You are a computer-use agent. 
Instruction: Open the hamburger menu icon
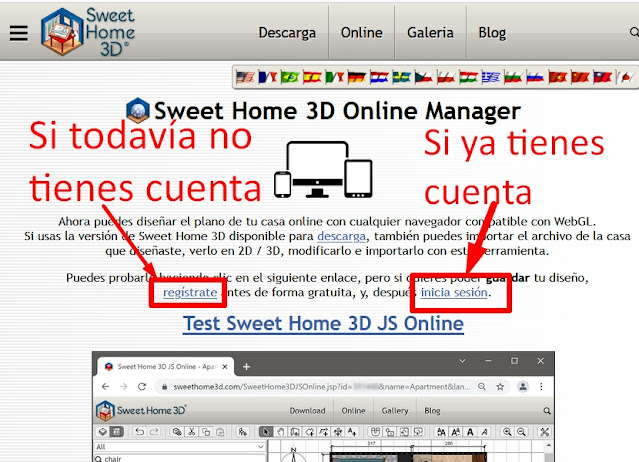(19, 33)
